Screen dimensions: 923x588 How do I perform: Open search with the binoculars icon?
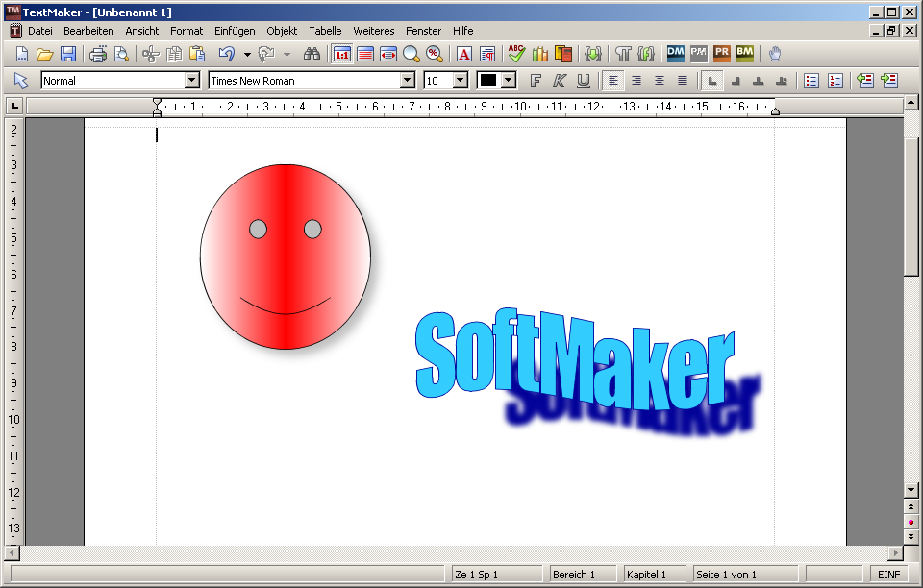(312, 54)
